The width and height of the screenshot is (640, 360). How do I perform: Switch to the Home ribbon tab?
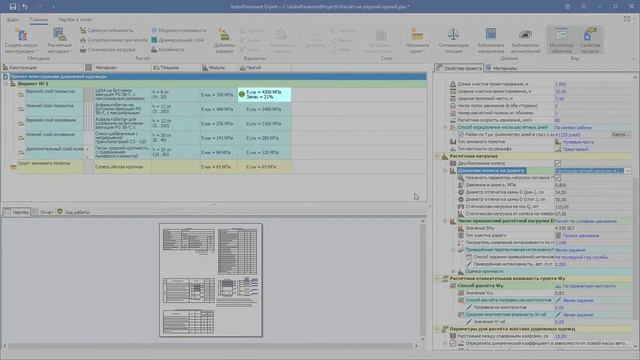tap(38, 20)
